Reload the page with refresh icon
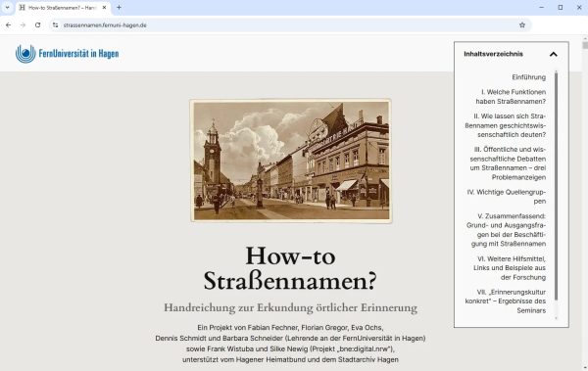This screenshot has height=371, width=588. pyautogui.click(x=38, y=25)
